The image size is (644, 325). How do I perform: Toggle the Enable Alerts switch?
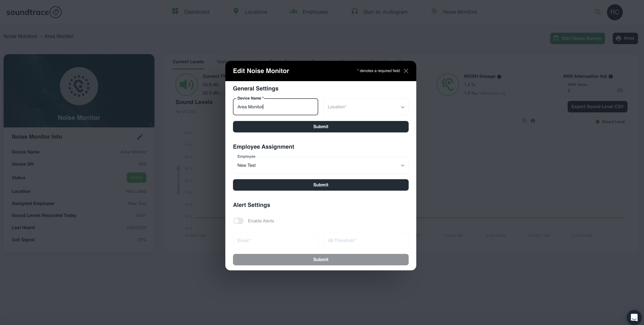(238, 221)
